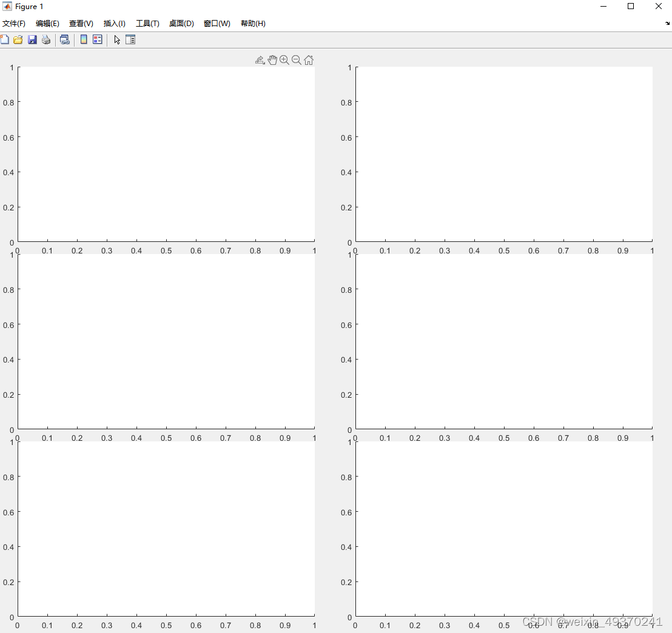Viewport: 672px width, 633px height.
Task: Insert a legend
Action: pos(98,39)
